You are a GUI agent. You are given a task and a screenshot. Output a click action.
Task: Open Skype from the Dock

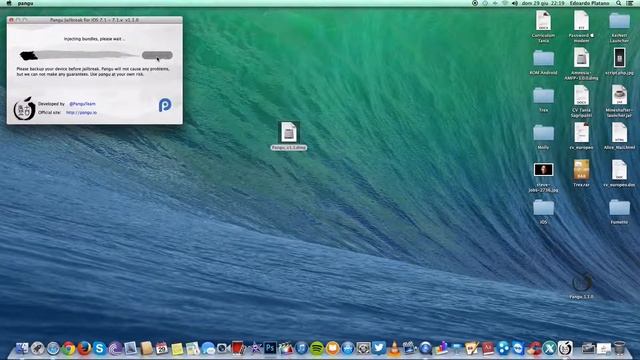[x=99, y=348]
